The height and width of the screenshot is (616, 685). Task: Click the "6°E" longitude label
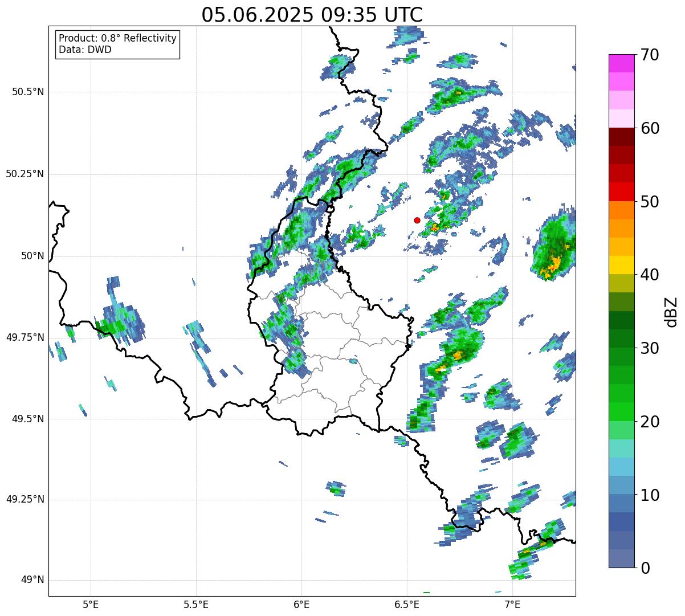click(301, 604)
